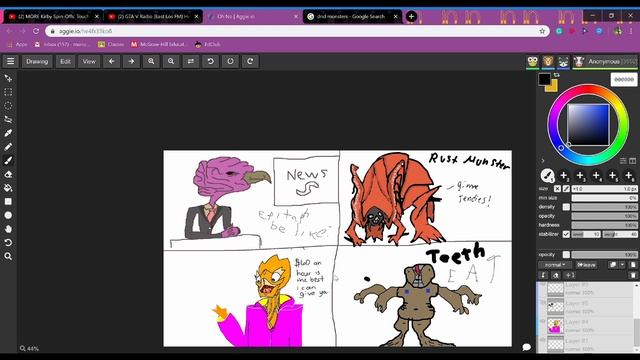This screenshot has height=360, width=640.
Task: Select the lasso selection tool
Action: point(8,119)
